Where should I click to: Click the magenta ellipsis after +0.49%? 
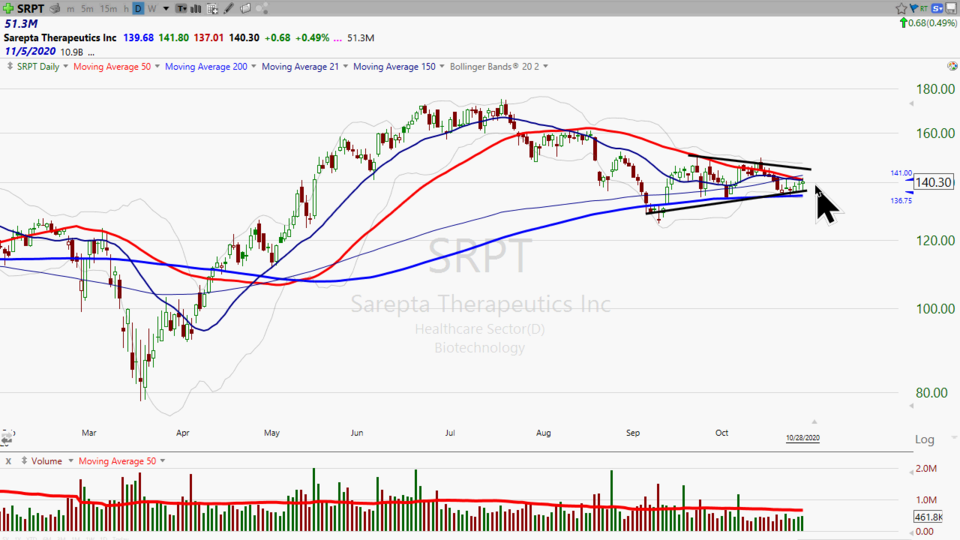[337, 38]
